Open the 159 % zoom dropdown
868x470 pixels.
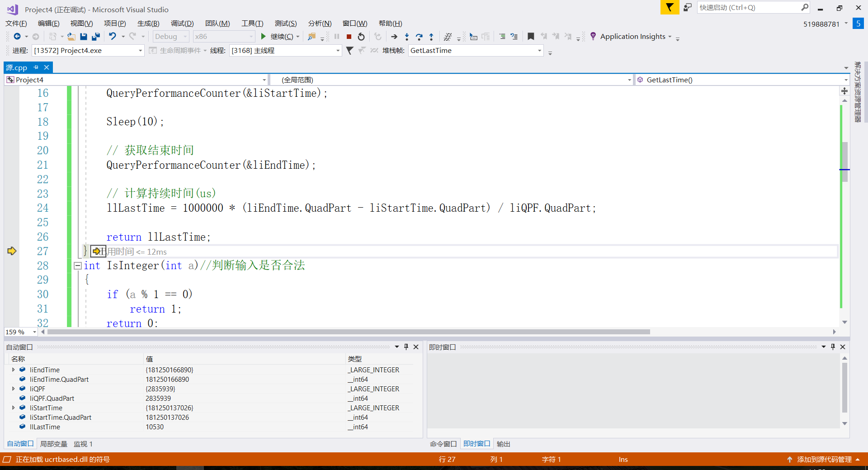click(34, 332)
